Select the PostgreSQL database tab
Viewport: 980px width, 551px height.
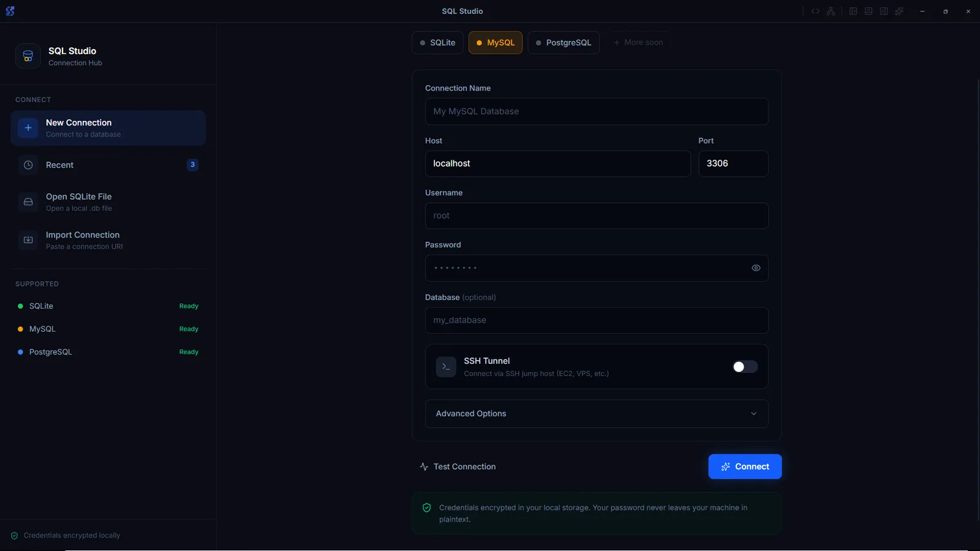563,43
